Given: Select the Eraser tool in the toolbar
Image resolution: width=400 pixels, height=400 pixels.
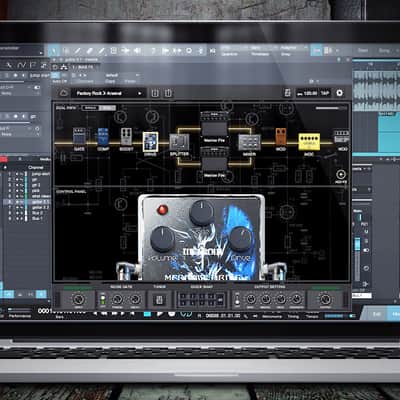Looking at the screenshot, I should coord(89,51).
